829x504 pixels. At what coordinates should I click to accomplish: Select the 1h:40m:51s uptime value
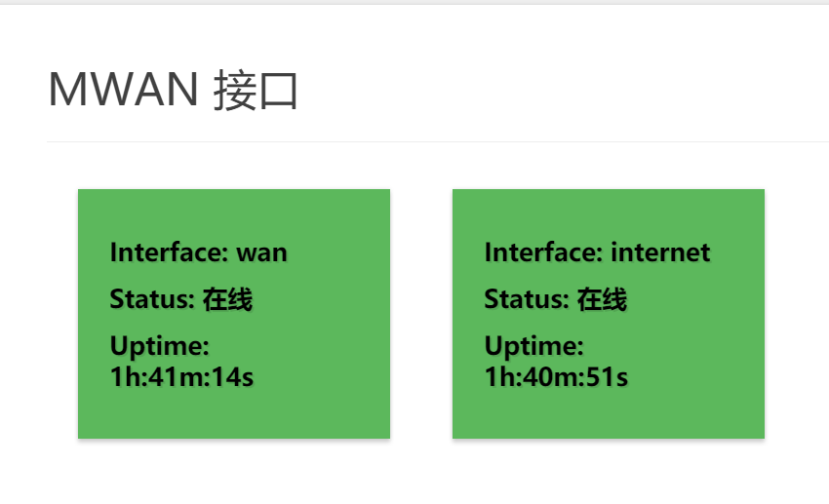coord(556,376)
